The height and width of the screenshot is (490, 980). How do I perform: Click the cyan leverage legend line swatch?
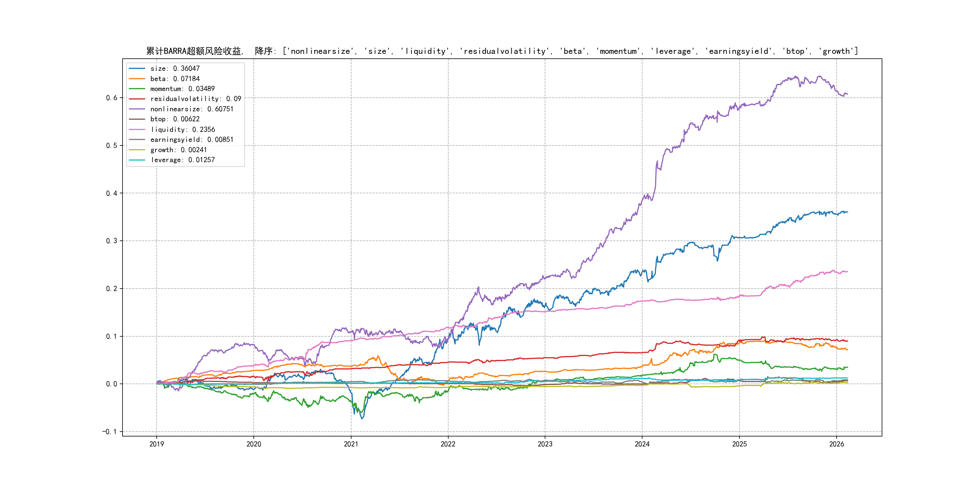[137, 160]
